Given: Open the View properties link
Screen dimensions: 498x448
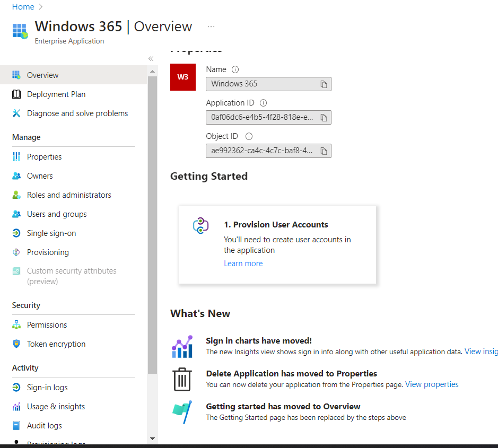Looking at the screenshot, I should pyautogui.click(x=432, y=384).
